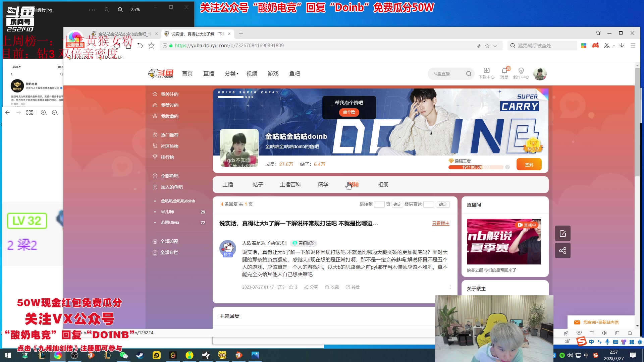
Task: Open the browser hamburger menu
Action: [x=633, y=46]
